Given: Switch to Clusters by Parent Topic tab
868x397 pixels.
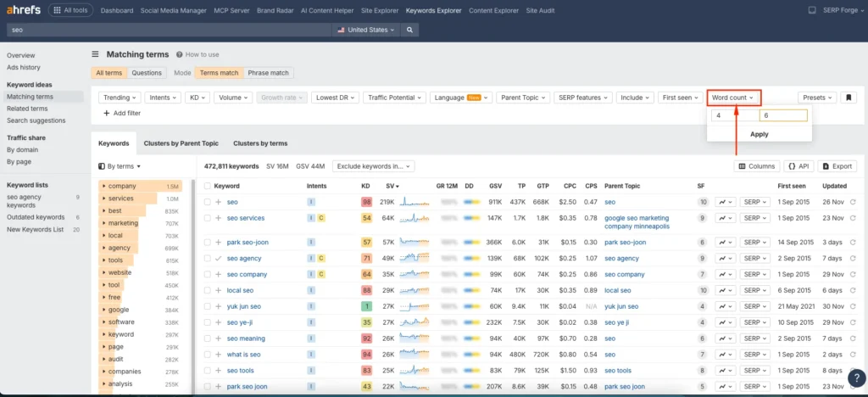Looking at the screenshot, I should coord(181,143).
